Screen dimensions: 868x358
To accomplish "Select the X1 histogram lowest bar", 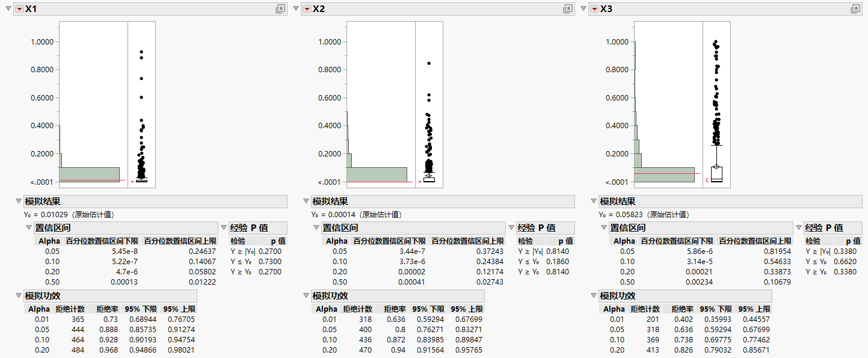I will pos(89,174).
